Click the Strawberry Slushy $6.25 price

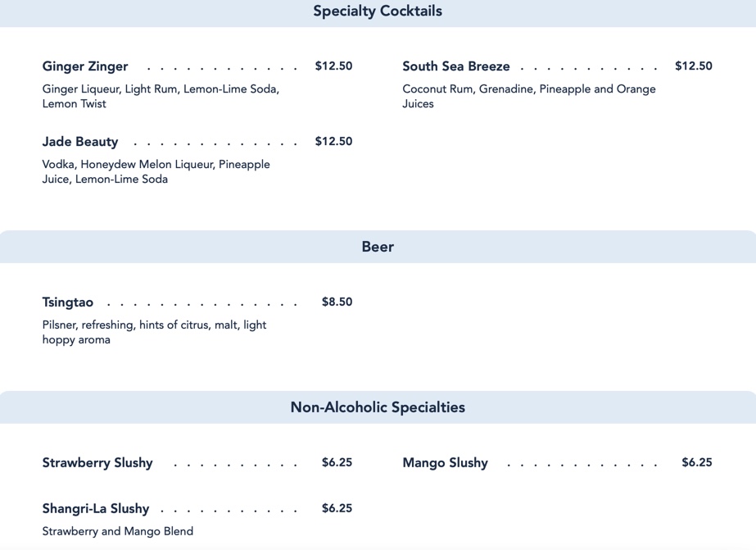[x=337, y=463]
